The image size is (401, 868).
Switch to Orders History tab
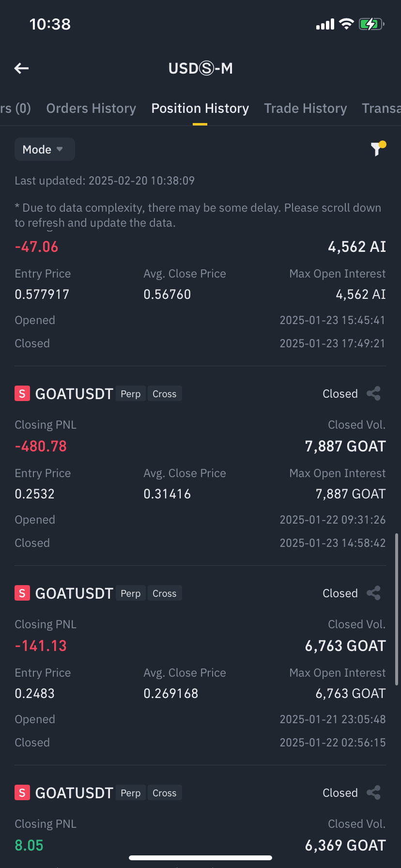pos(91,108)
